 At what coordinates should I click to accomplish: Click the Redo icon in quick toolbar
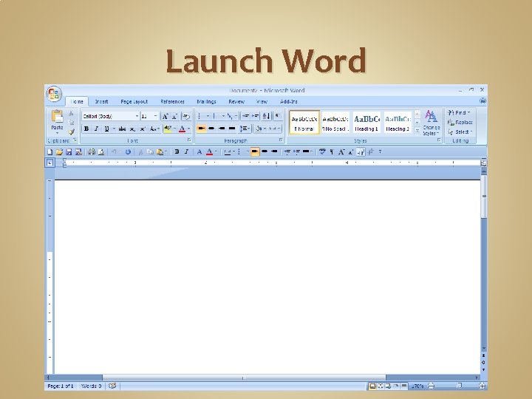(128, 152)
